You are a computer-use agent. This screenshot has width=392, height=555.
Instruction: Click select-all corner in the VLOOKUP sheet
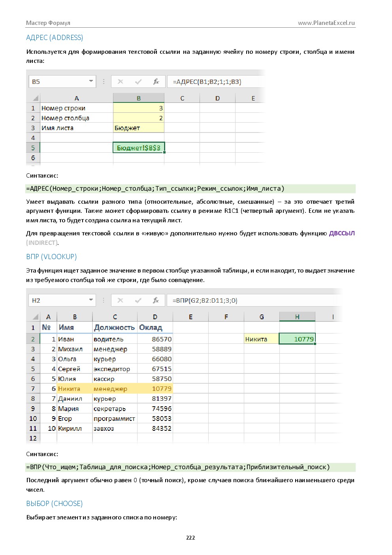click(x=36, y=316)
